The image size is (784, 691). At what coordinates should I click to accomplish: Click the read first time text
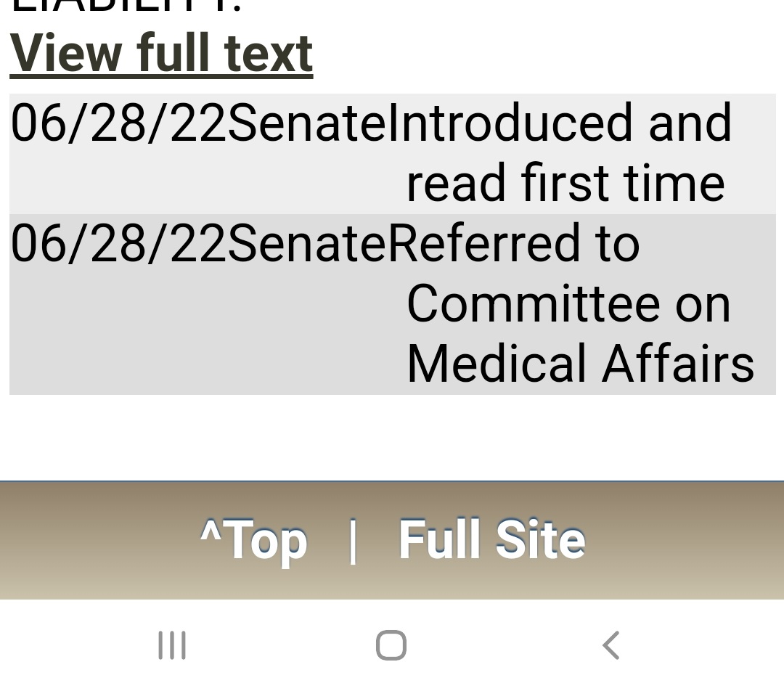click(x=565, y=183)
